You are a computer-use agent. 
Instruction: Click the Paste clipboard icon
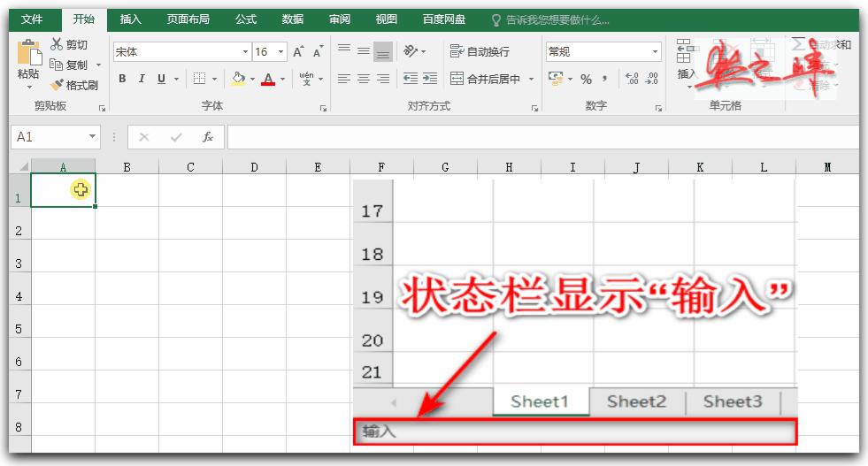(29, 53)
